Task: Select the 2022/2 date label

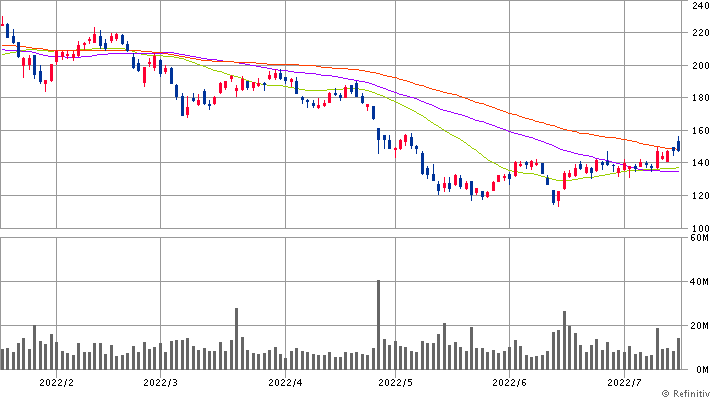Action: [x=55, y=382]
